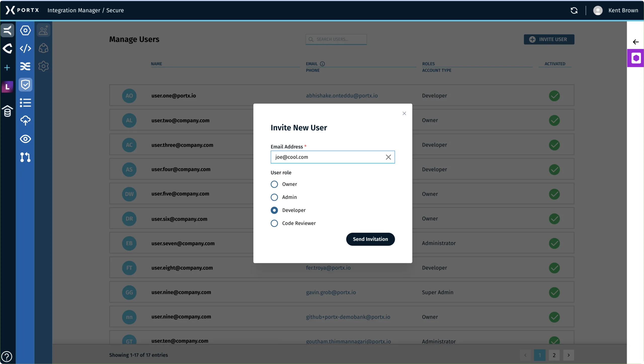The height and width of the screenshot is (364, 644).
Task: Select Code Reviewer role option
Action: tap(274, 223)
